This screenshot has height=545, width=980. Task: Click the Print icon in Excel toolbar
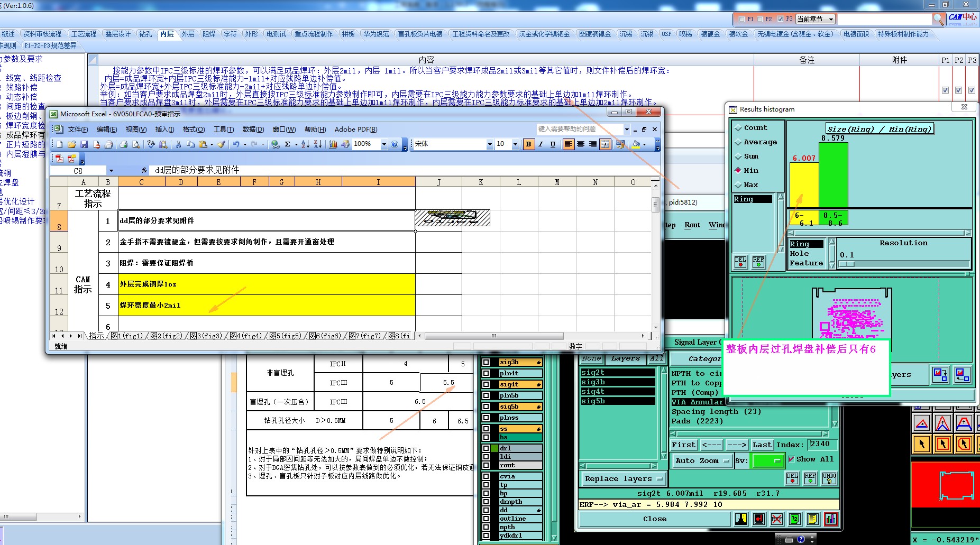pos(123,144)
